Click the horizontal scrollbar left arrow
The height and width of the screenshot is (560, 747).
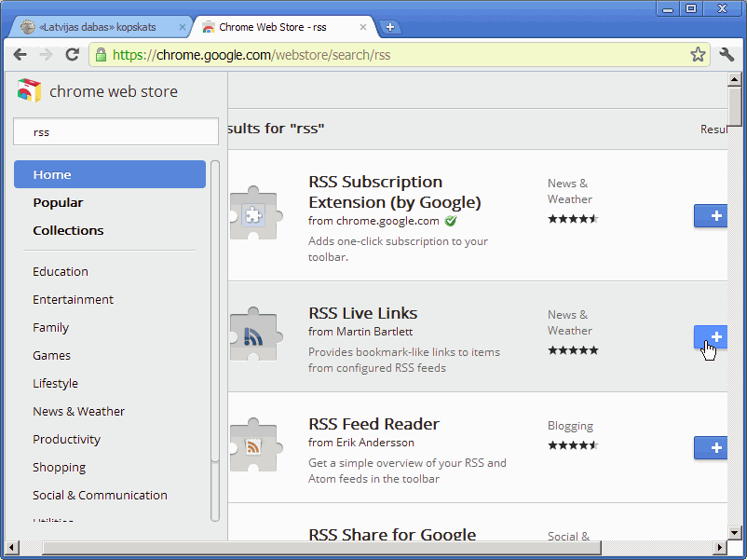click(11, 548)
